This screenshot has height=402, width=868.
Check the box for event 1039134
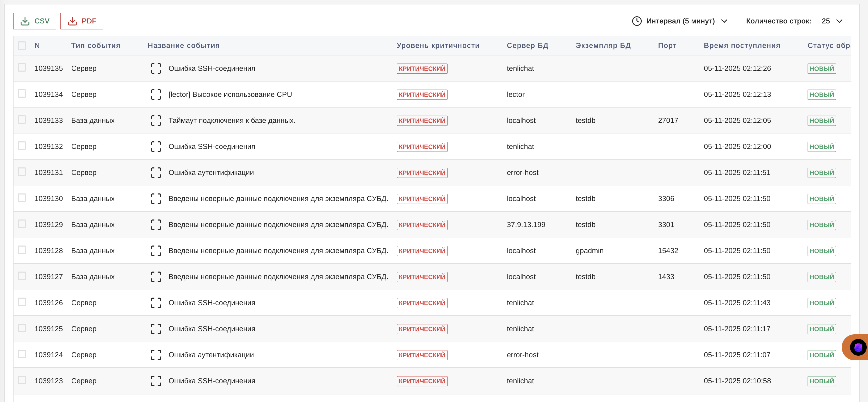pyautogui.click(x=22, y=93)
